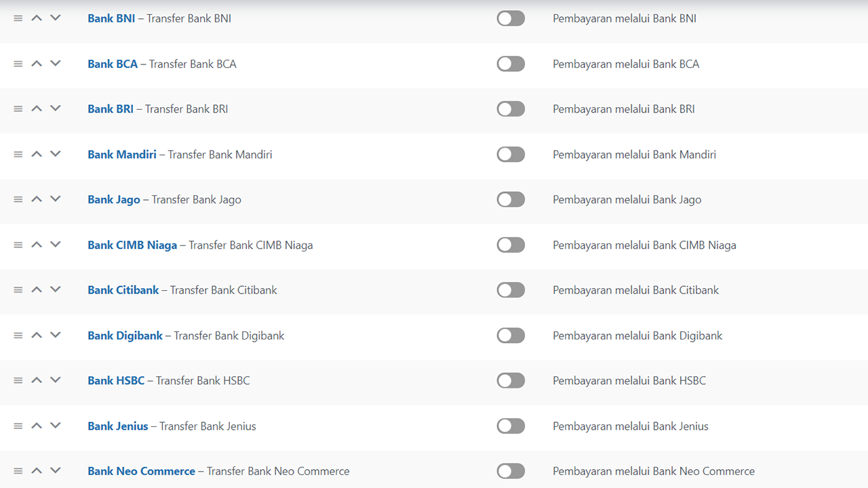Open Bank CIMB Niaga payment settings
Screen dimensions: 868x488
pyautogui.click(x=132, y=245)
